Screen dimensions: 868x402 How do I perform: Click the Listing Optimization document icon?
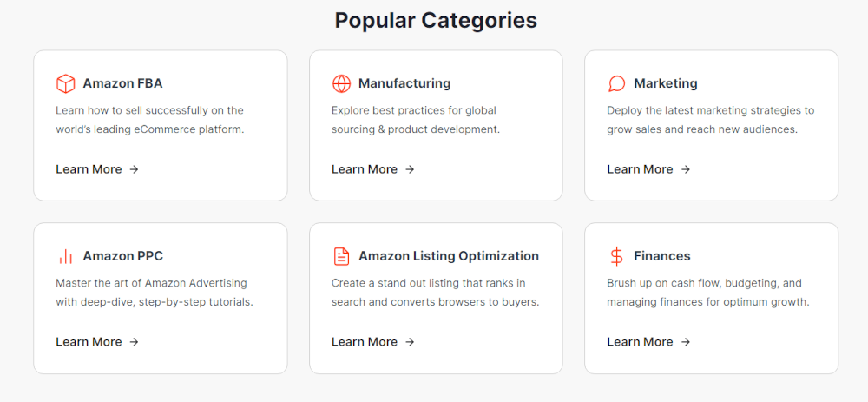pos(341,256)
